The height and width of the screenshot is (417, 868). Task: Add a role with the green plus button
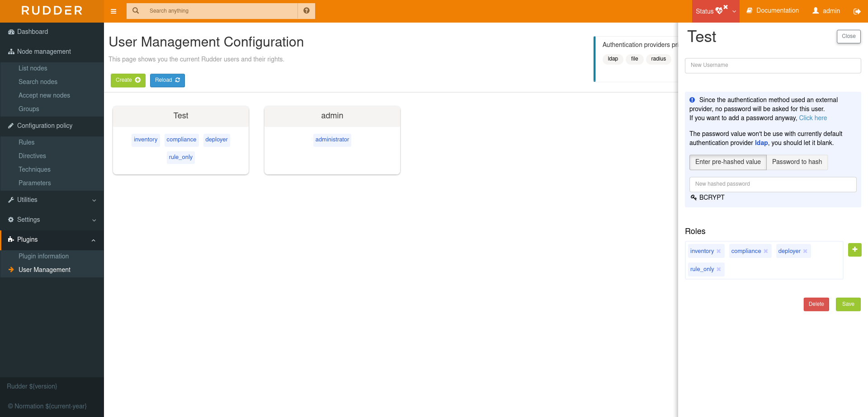(x=854, y=249)
